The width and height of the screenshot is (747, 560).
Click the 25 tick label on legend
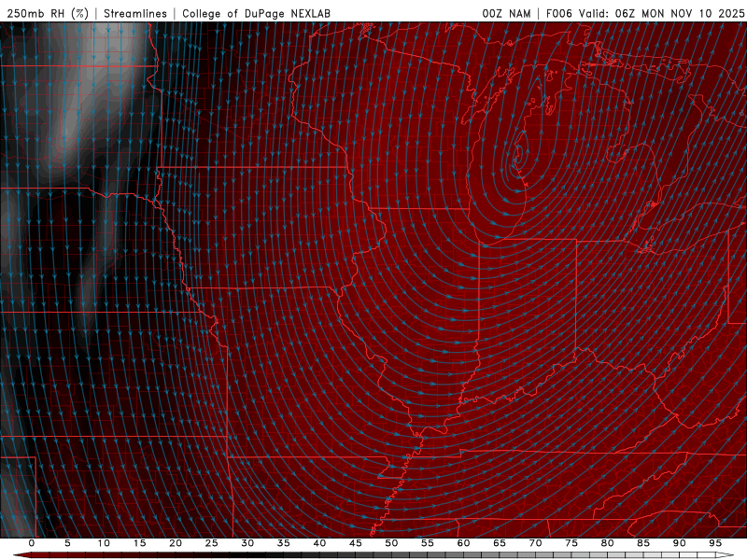click(x=212, y=543)
